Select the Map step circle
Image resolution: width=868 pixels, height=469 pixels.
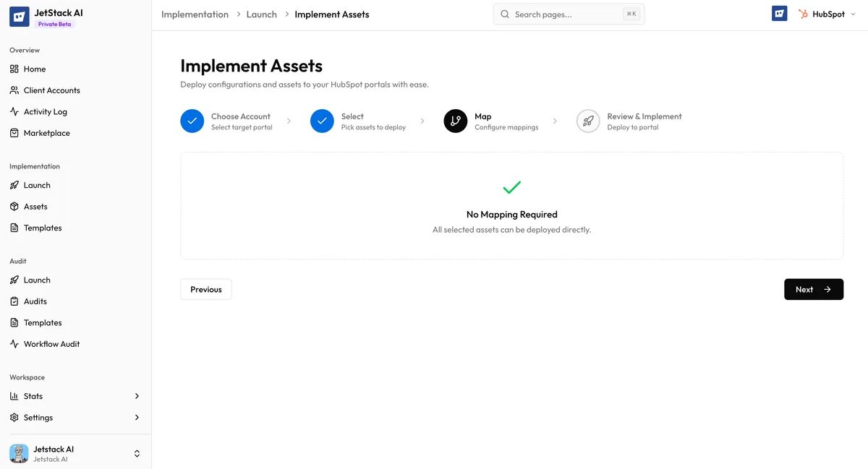(x=455, y=121)
